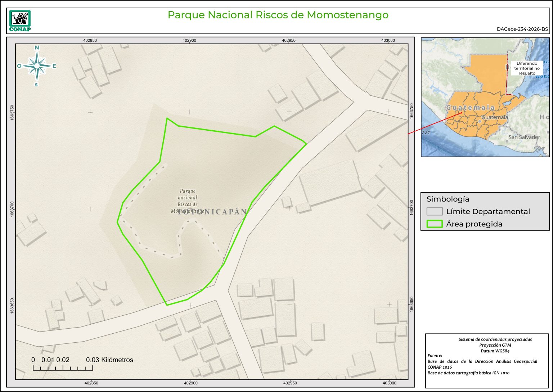Select the map title Parque Nacional Riscos de Momostenango
The image size is (553, 392).
click(278, 15)
